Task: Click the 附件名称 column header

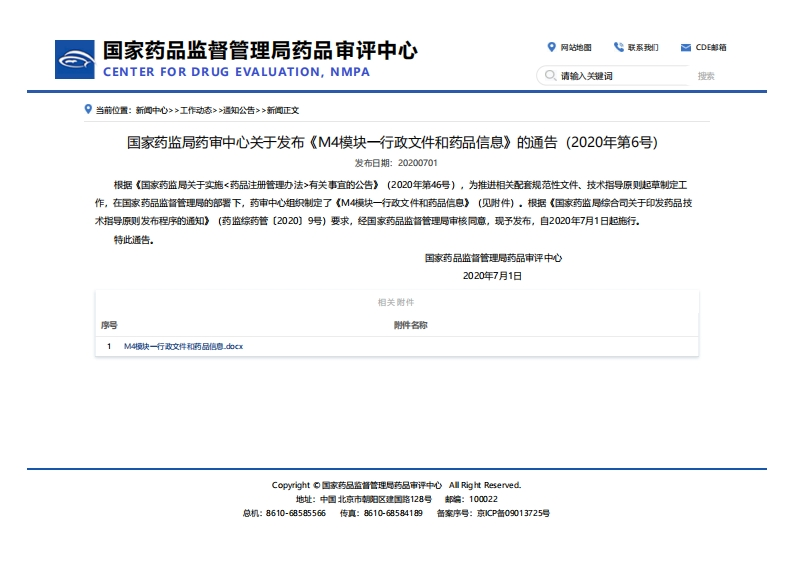Action: tap(410, 325)
